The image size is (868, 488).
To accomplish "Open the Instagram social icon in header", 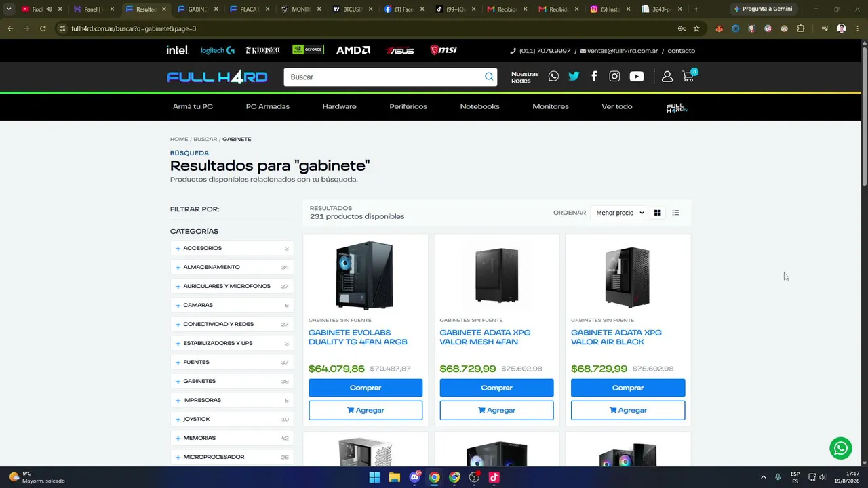I will (614, 77).
